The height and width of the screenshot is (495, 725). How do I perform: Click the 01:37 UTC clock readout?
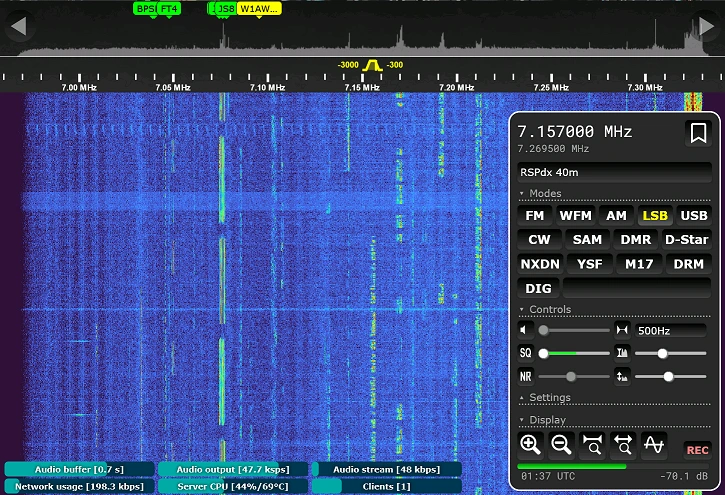pos(548,476)
